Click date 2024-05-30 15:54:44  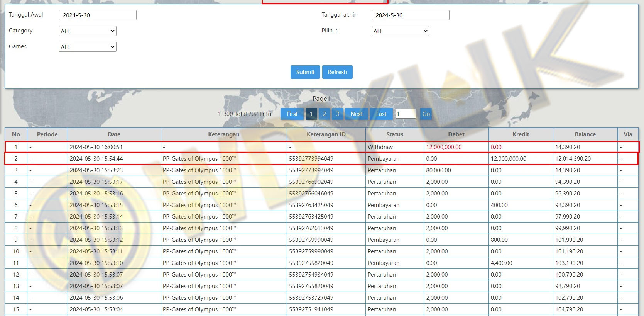[x=96, y=159]
